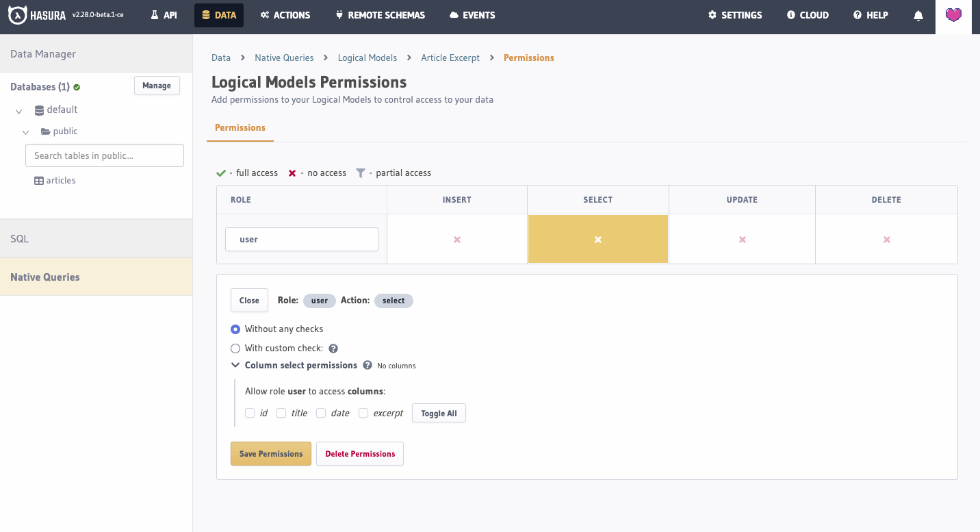Click help icon next to column select permissions
The image size is (980, 532).
click(367, 366)
